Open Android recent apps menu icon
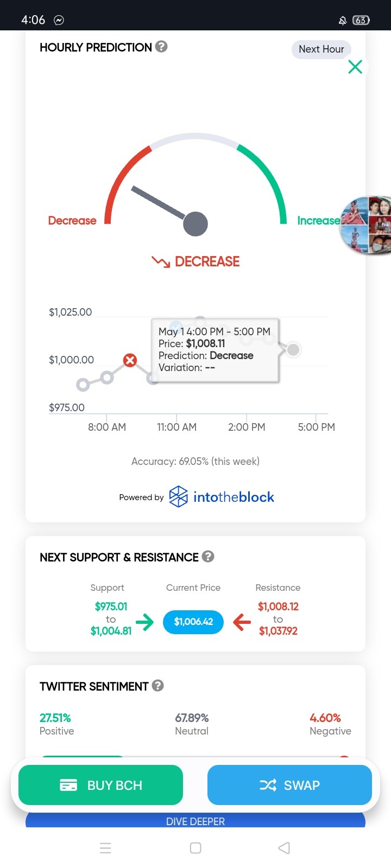Image resolution: width=391 pixels, height=868 pixels. (x=106, y=848)
